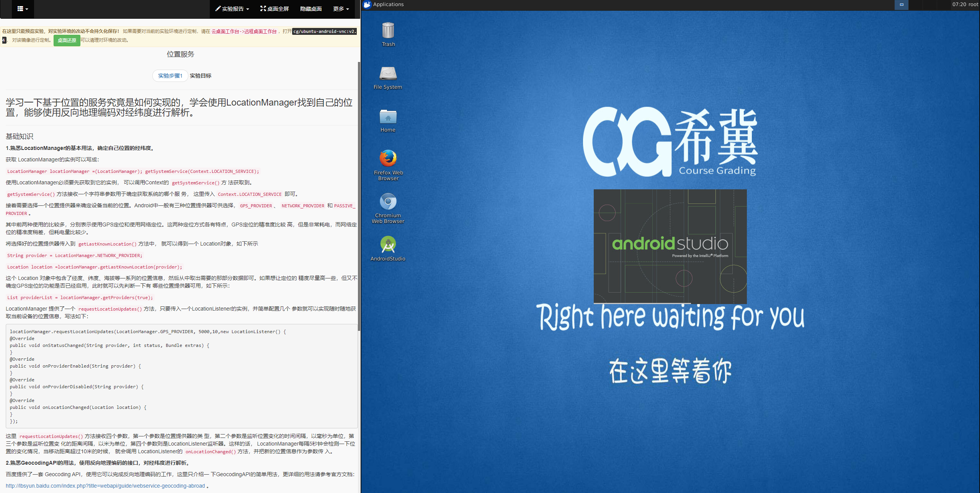Launch the AndroidStudio desktop shortcut
This screenshot has height=493, width=980.
[x=388, y=249]
